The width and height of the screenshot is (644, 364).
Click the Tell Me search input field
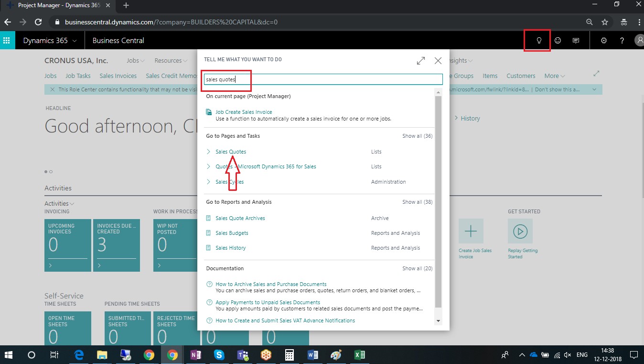pyautogui.click(x=323, y=79)
